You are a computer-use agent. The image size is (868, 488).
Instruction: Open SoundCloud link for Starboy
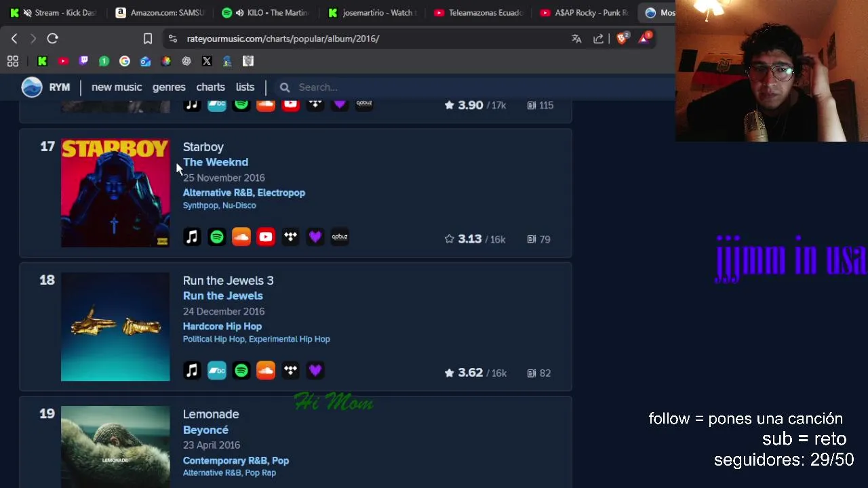[x=241, y=237]
